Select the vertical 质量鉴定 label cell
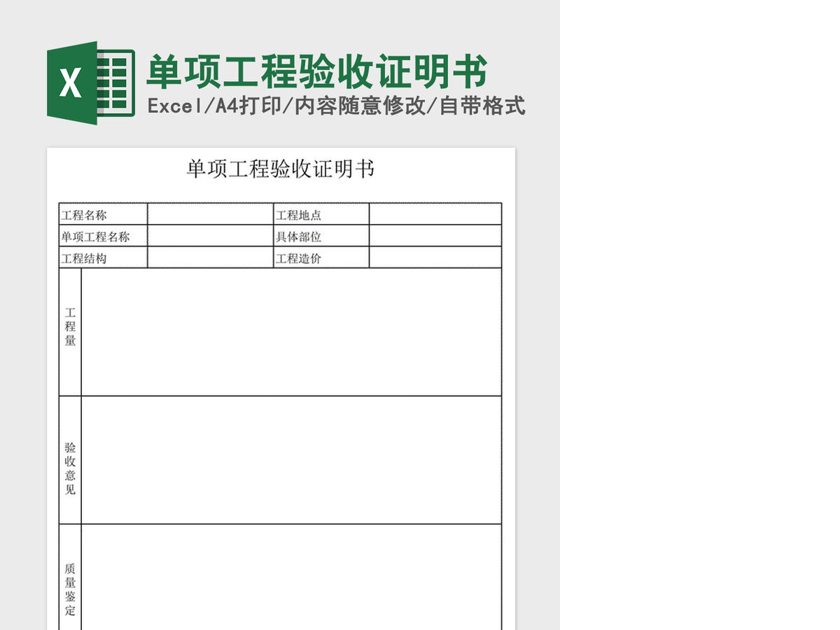The width and height of the screenshot is (840, 630). [70, 577]
